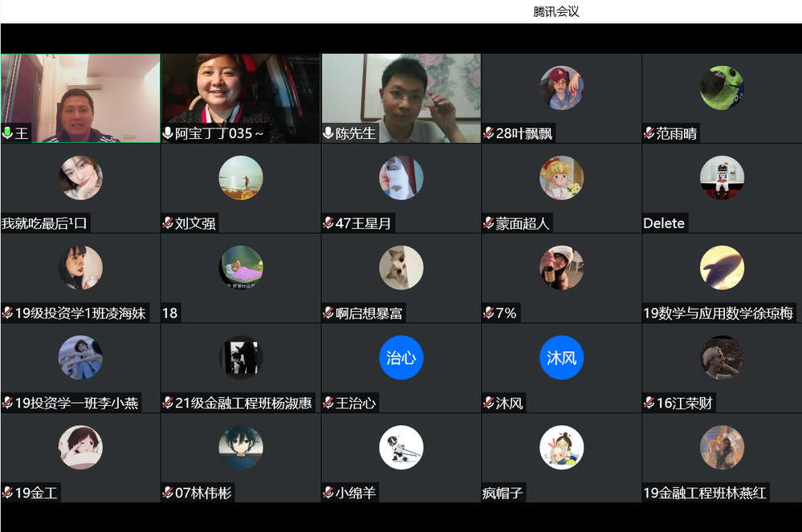Click the blue 治心 avatar circle
Screen dimensions: 802x532
point(401,358)
